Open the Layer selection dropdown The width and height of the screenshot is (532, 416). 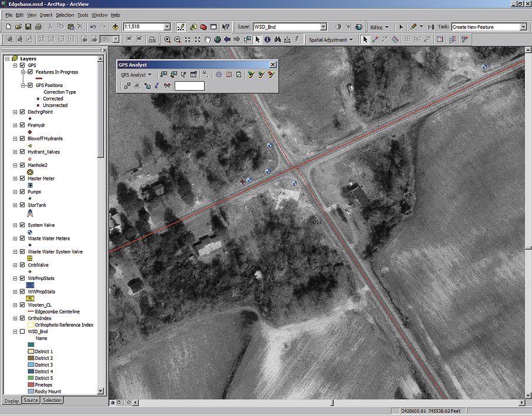pyautogui.click(x=324, y=27)
